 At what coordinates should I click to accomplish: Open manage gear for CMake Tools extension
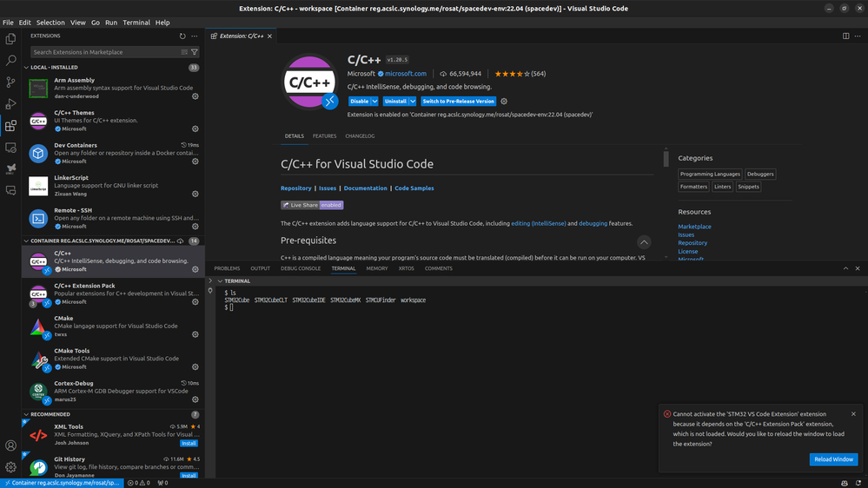[x=195, y=366]
